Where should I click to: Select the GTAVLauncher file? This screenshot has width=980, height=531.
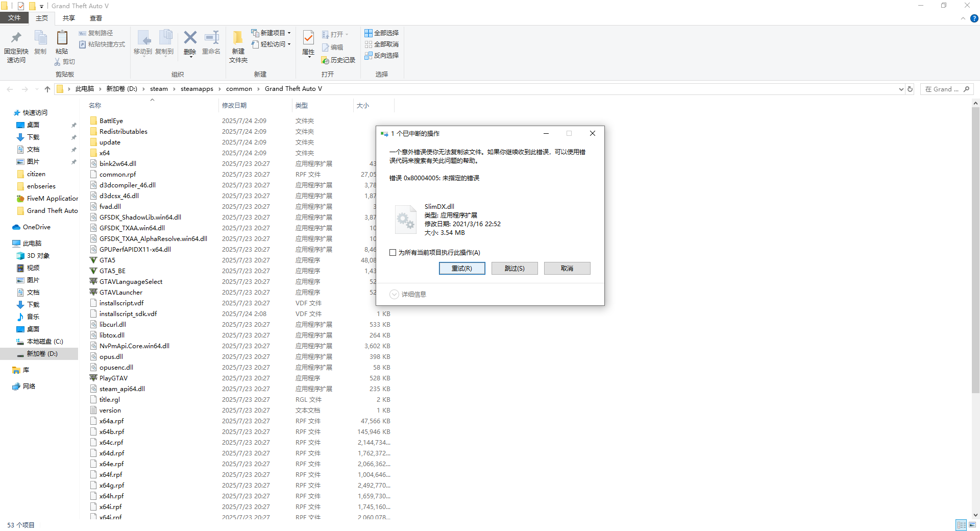coord(120,293)
